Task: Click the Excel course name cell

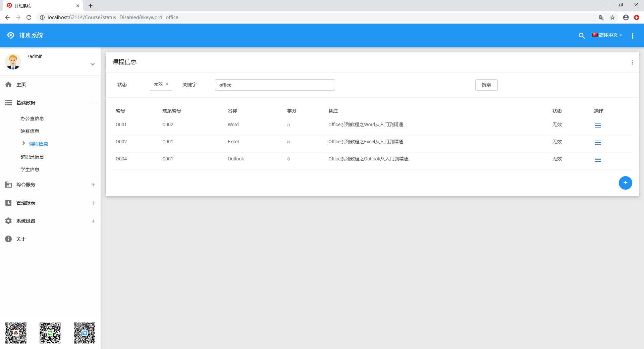Action: point(233,142)
